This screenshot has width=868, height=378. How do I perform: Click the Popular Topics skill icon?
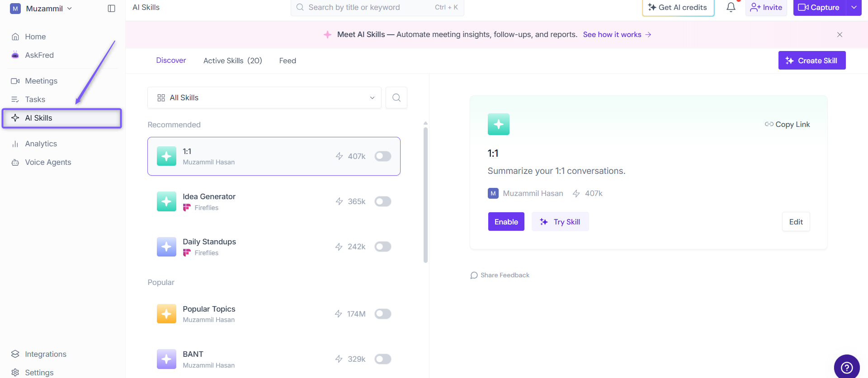click(166, 313)
